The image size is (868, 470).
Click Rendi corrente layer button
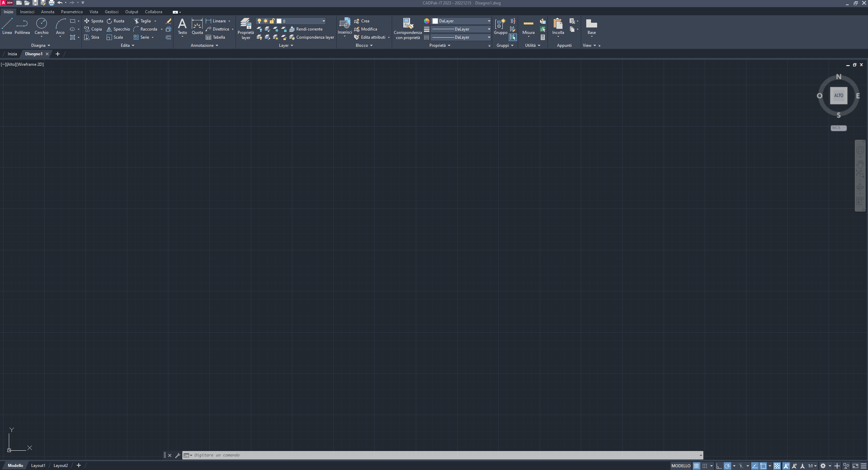pos(306,29)
